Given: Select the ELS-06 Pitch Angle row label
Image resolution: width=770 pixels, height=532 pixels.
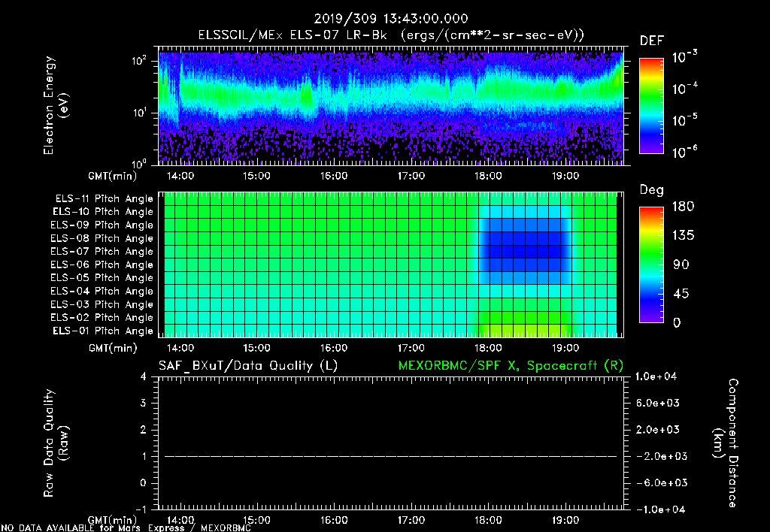Looking at the screenshot, I should [102, 264].
